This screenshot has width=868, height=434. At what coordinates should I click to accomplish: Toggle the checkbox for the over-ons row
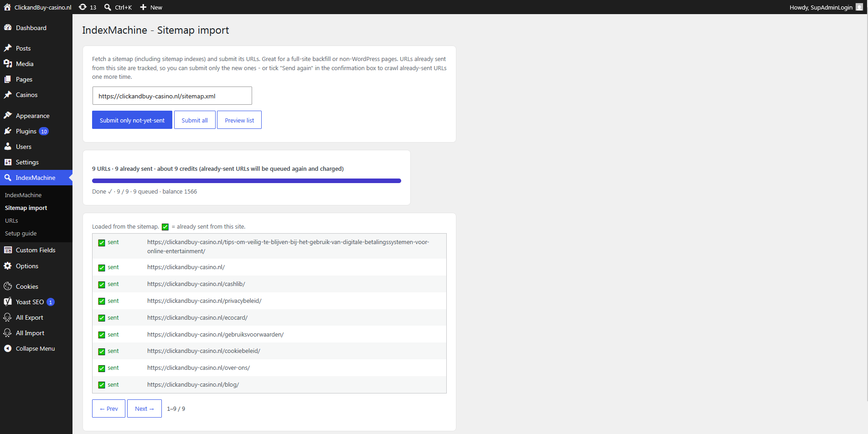tap(102, 368)
